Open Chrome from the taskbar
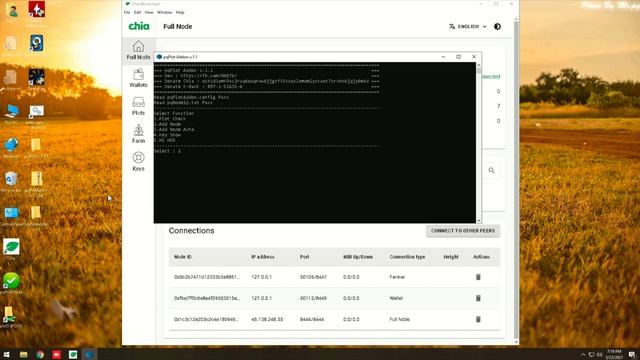Viewport: 640px width, 360px height. (40, 354)
